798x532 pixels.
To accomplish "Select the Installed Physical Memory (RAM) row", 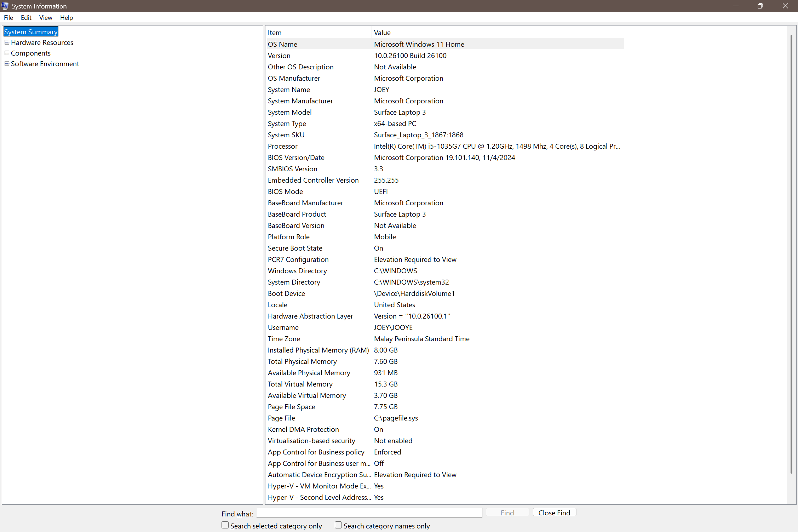I will point(445,350).
